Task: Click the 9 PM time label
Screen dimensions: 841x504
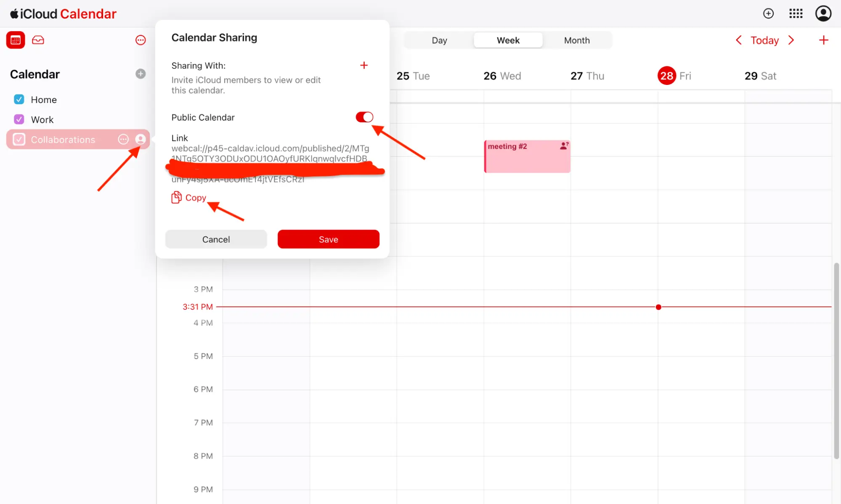Action: point(203,489)
